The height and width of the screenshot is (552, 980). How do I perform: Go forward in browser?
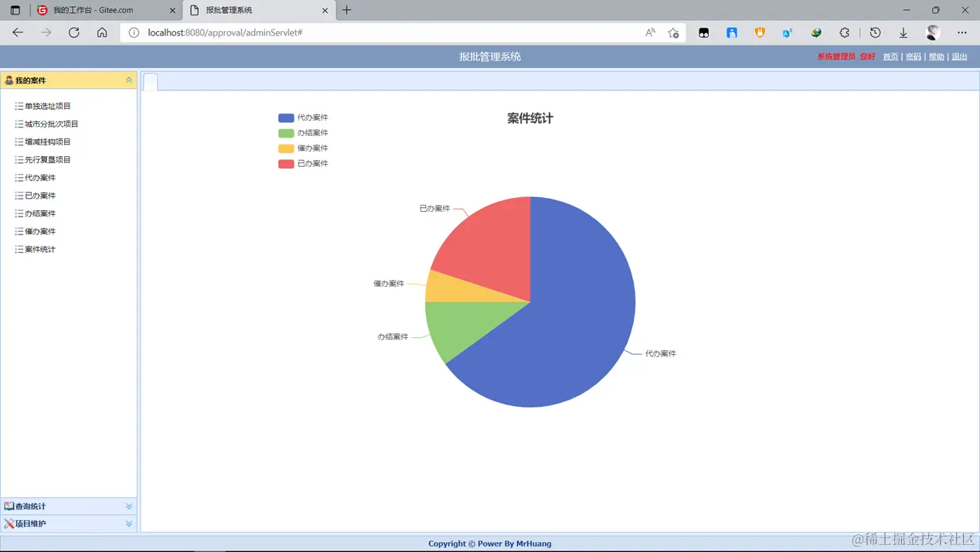pyautogui.click(x=46, y=32)
